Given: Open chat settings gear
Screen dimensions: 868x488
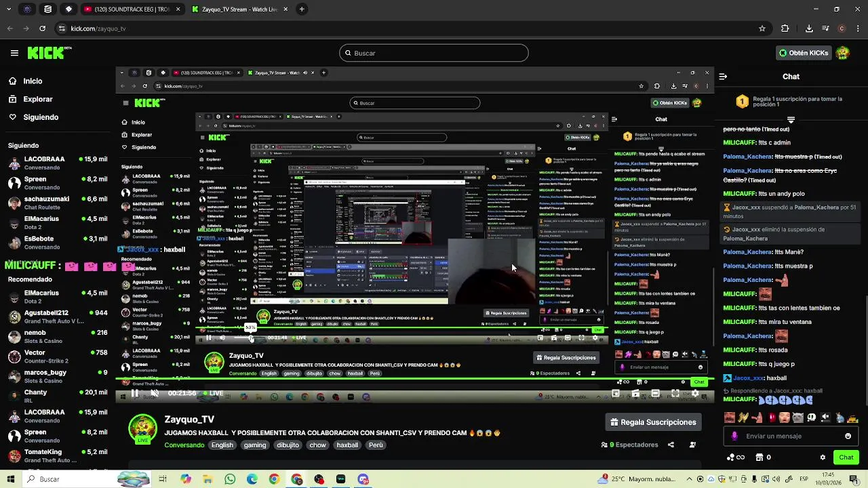Looking at the screenshot, I should [823, 457].
